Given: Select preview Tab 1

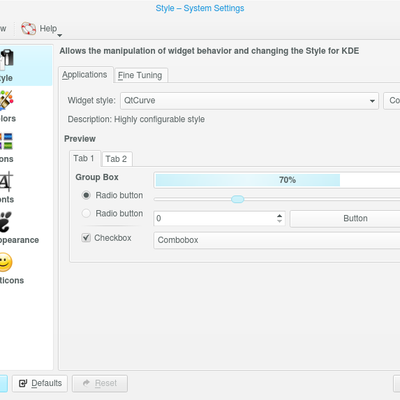Looking at the screenshot, I should click(x=84, y=158).
